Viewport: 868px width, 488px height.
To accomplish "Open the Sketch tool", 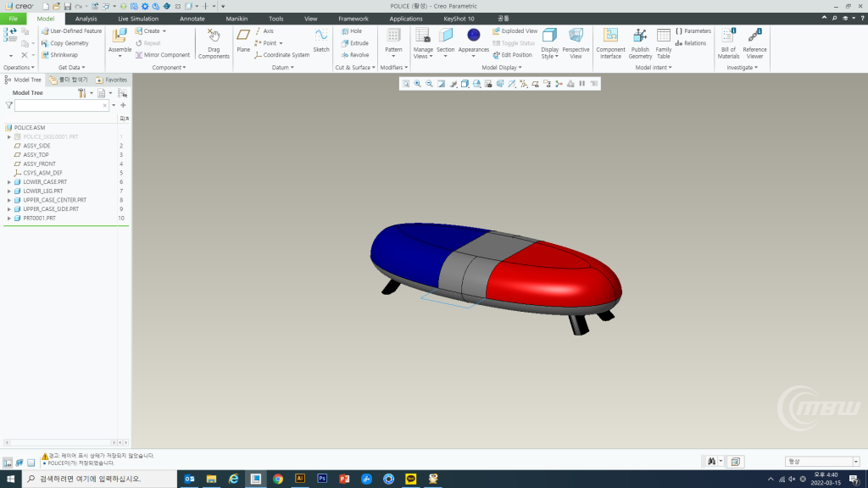I will [321, 41].
